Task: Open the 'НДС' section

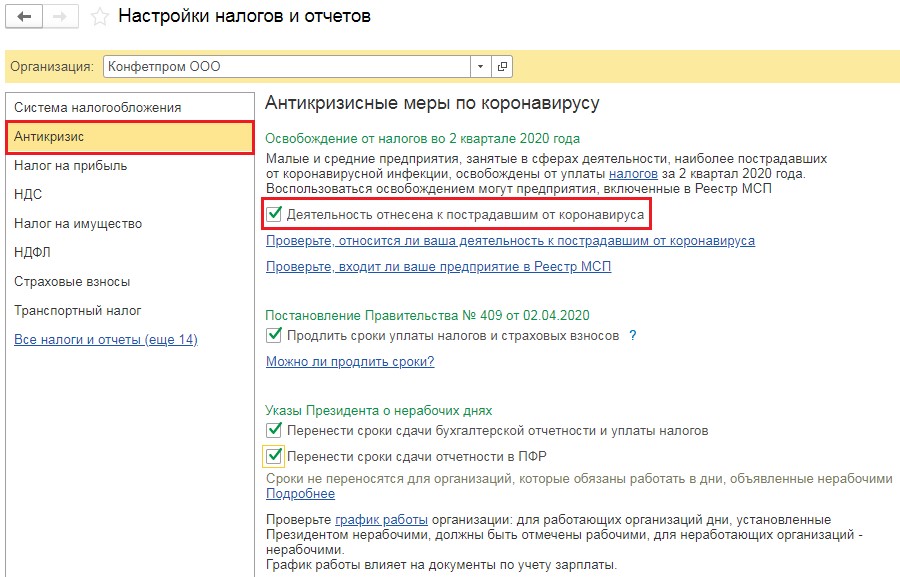Action: [x=130, y=194]
